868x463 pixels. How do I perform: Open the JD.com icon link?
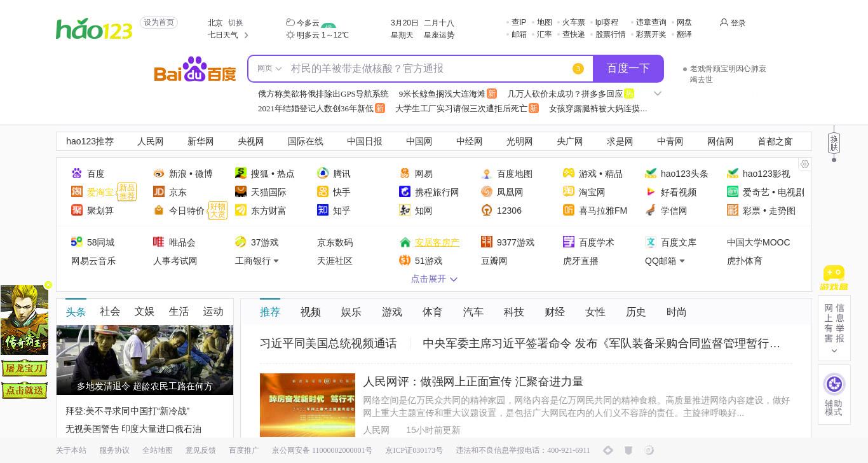point(159,191)
